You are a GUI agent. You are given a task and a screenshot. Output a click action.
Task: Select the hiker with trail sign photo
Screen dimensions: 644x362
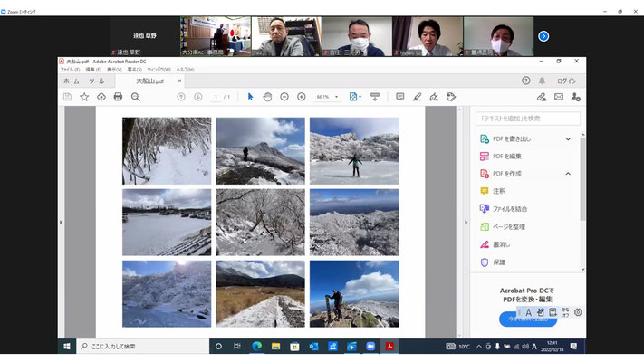[354, 294]
